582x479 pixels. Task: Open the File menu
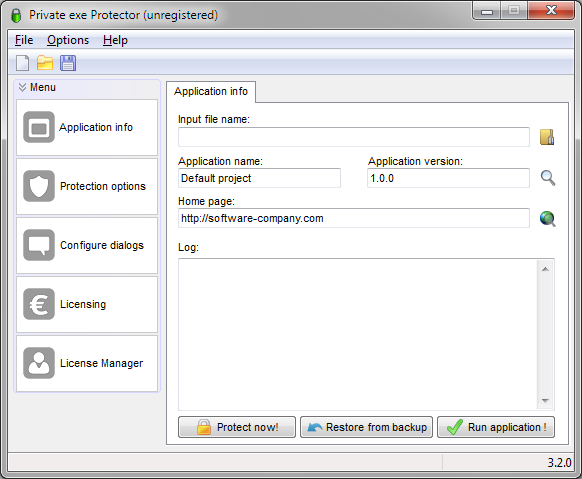[x=24, y=40]
